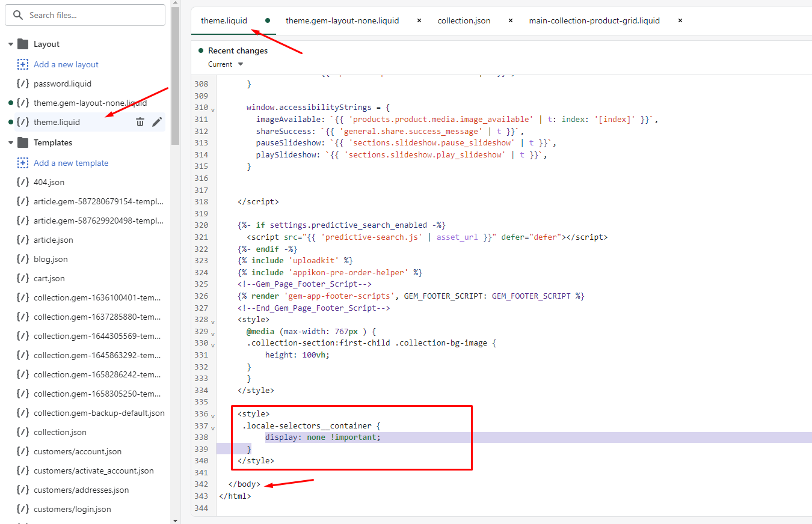Close the main-collection-product-grid.liquid tab
This screenshot has width=812, height=524.
680,20
